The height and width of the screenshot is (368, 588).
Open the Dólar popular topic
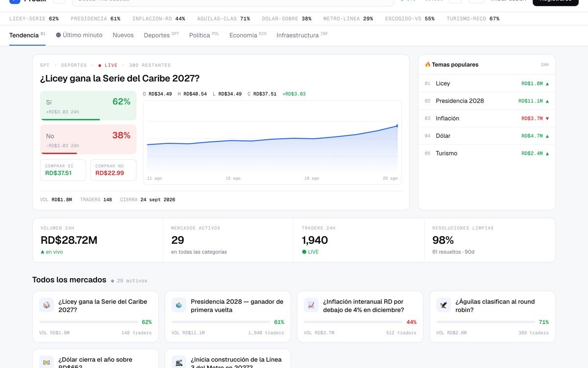pos(487,136)
